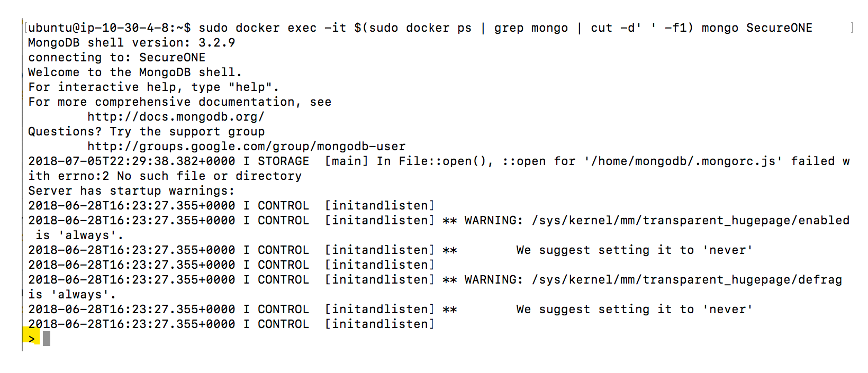Open the docs.mongodb.org documentation link
The width and height of the screenshot is (868, 373).
tap(176, 117)
